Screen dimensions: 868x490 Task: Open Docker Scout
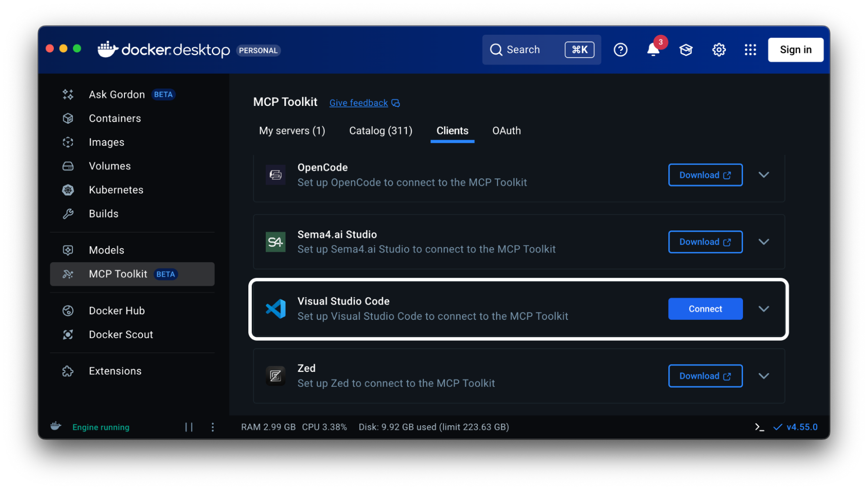click(x=121, y=334)
